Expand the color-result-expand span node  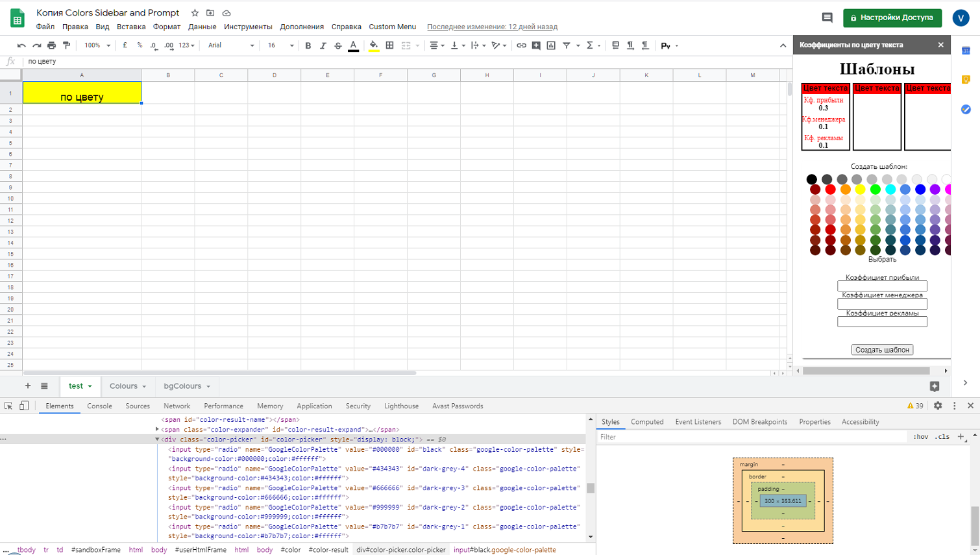tap(157, 430)
